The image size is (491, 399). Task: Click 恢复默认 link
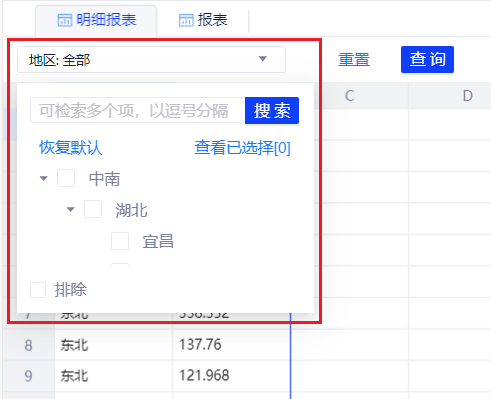point(70,147)
